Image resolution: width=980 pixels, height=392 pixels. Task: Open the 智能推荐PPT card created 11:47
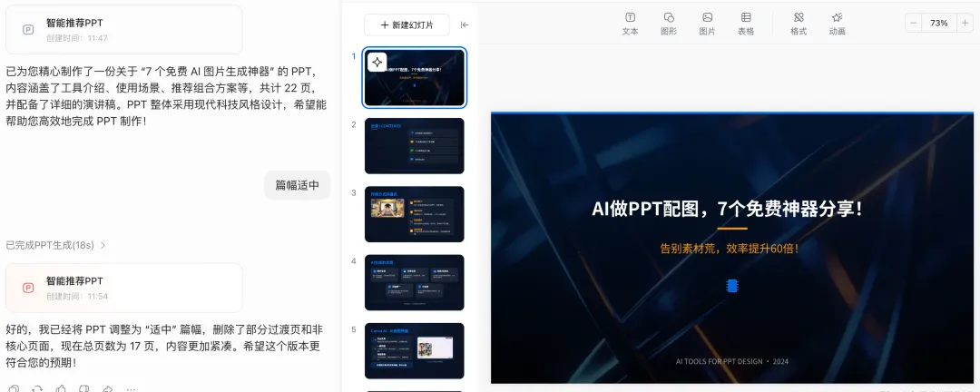tap(123, 29)
